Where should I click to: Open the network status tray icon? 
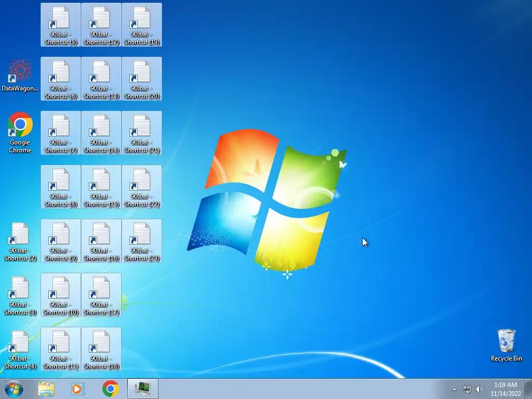coord(467,389)
